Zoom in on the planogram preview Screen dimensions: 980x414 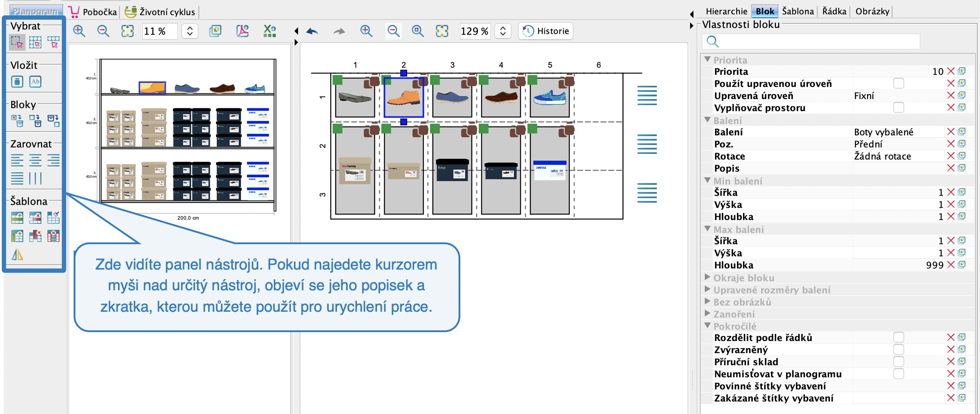(79, 31)
